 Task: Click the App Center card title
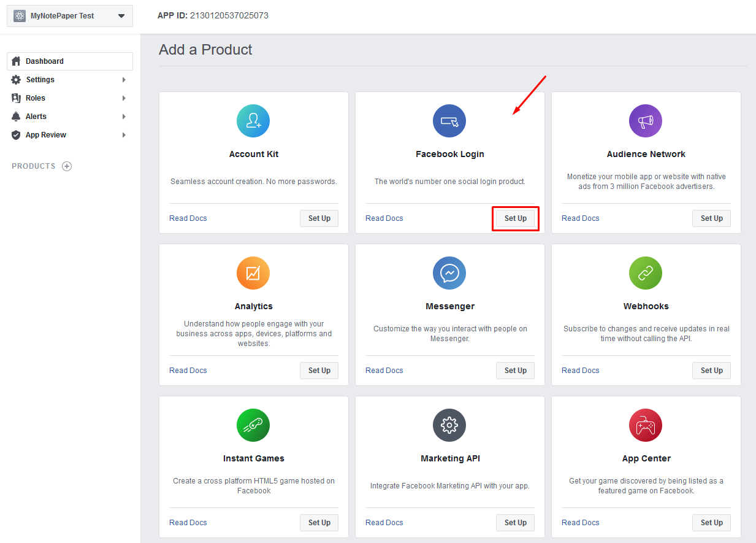[x=646, y=458]
